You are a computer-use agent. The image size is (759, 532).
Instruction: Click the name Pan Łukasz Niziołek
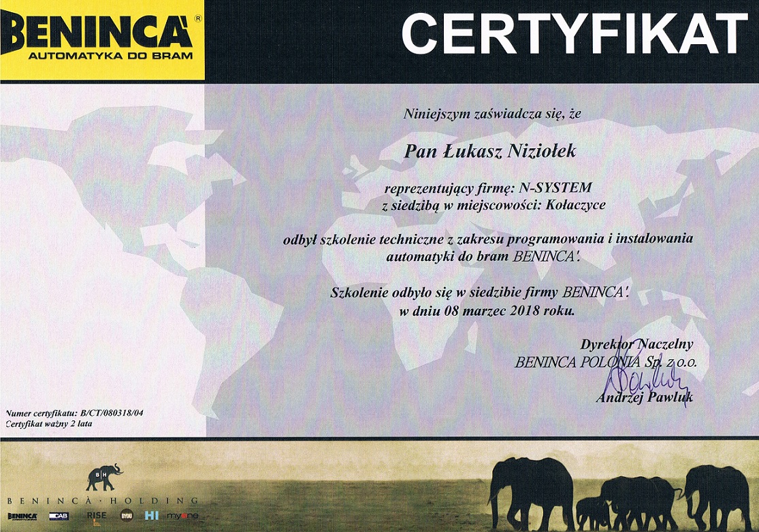489,152
